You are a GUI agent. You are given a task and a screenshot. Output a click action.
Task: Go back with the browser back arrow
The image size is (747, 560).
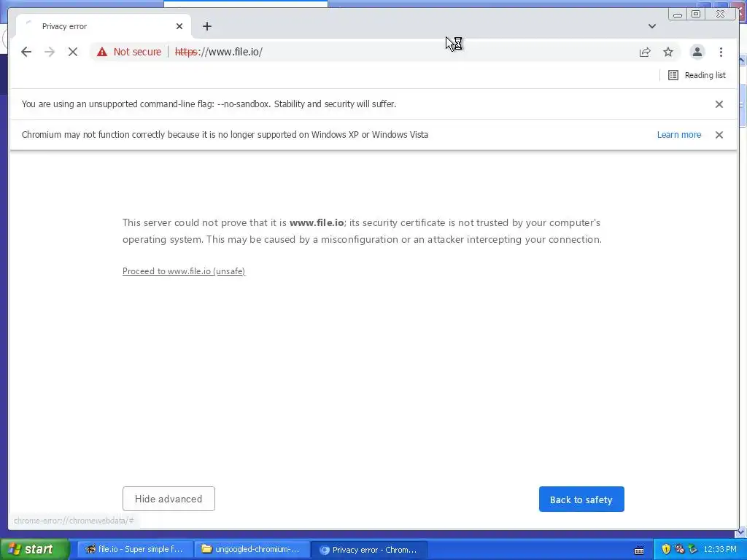click(26, 52)
